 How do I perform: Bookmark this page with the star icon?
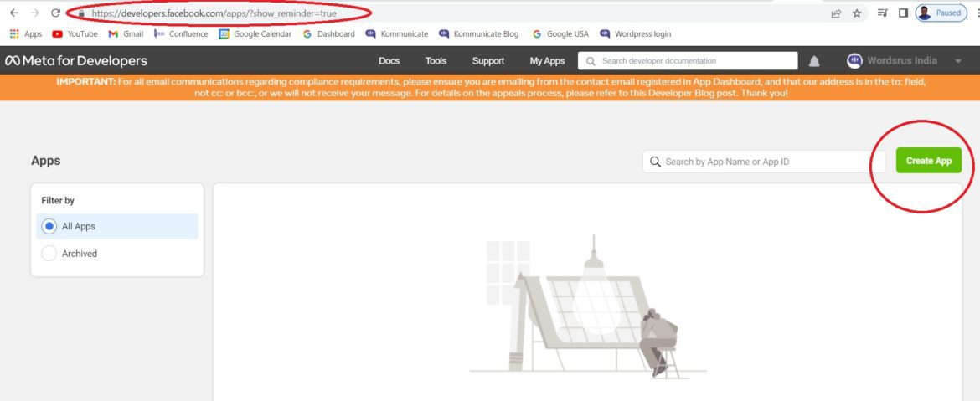tap(857, 13)
